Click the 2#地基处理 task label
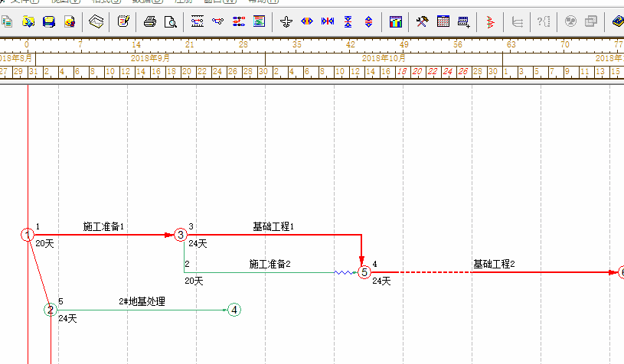Image resolution: width=624 pixels, height=364 pixels. tap(142, 301)
